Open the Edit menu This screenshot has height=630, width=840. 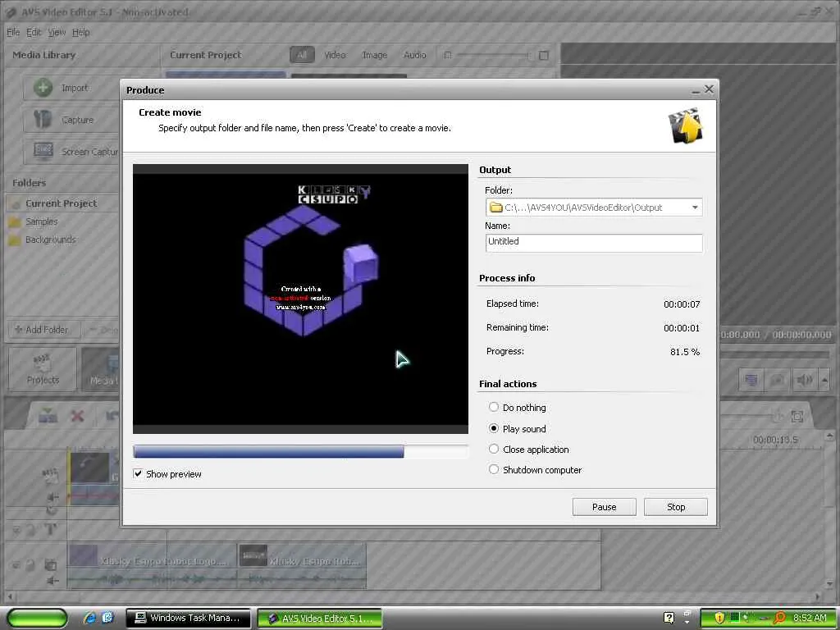pos(34,32)
